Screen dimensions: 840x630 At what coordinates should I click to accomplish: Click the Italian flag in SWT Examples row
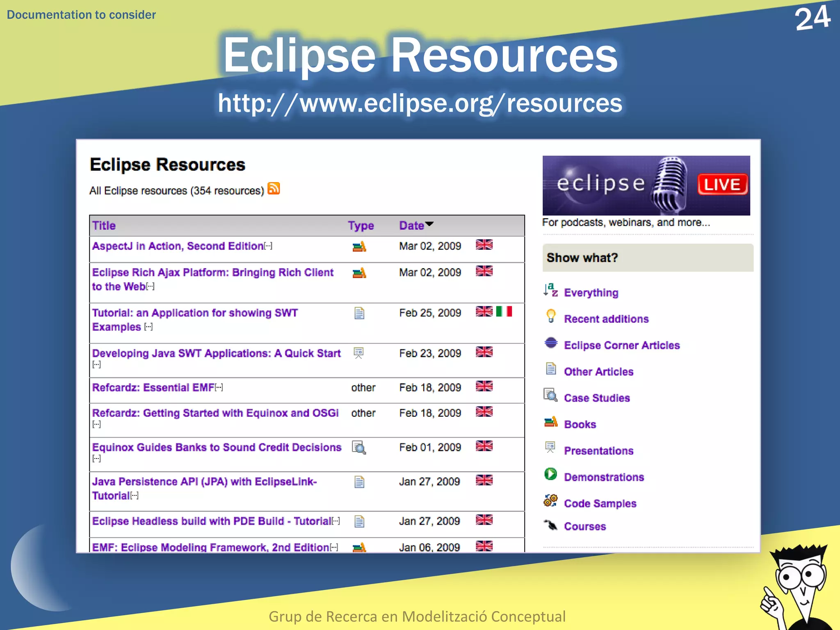pyautogui.click(x=504, y=311)
